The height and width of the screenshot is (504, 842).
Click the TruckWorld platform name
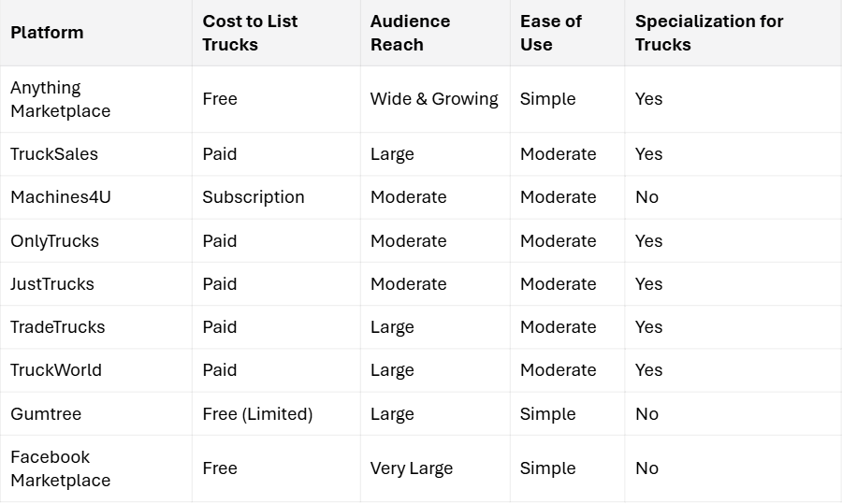[56, 370]
